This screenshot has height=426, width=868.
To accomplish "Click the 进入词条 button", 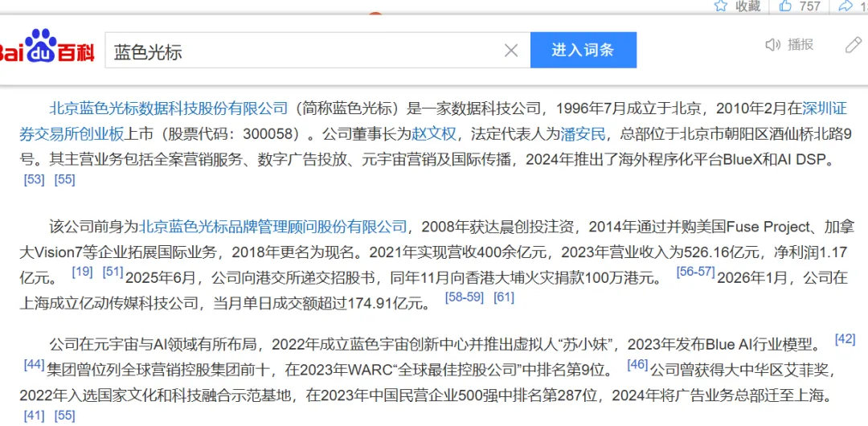I will [583, 50].
